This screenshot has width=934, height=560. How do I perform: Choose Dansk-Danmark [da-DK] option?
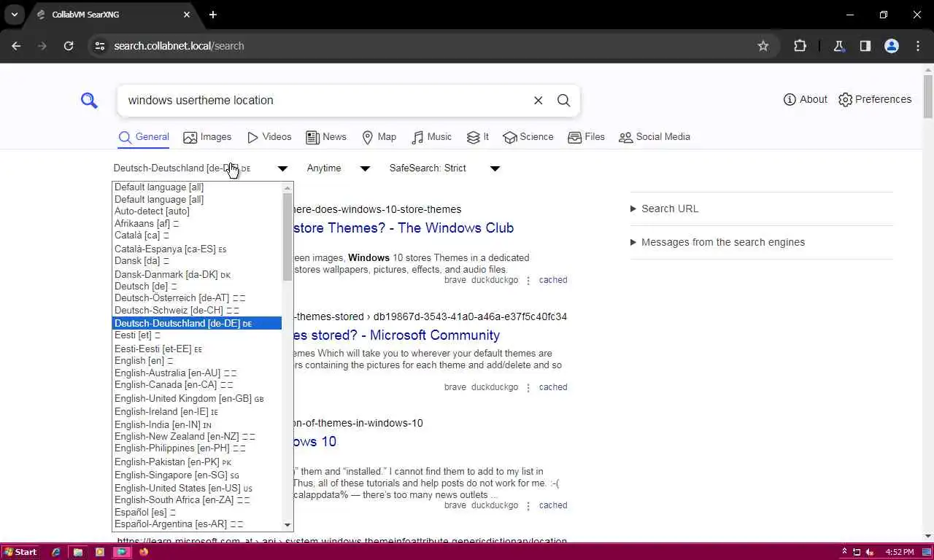tap(197, 275)
